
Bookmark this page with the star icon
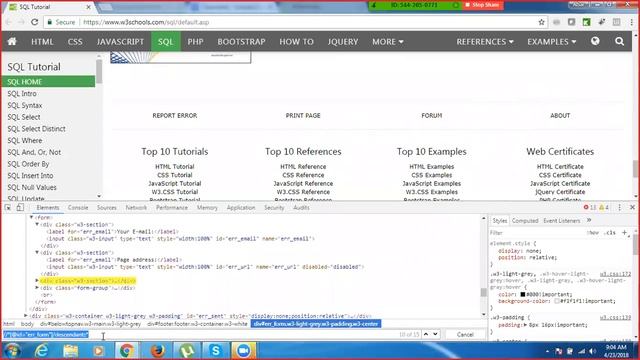pyautogui.click(x=541, y=22)
